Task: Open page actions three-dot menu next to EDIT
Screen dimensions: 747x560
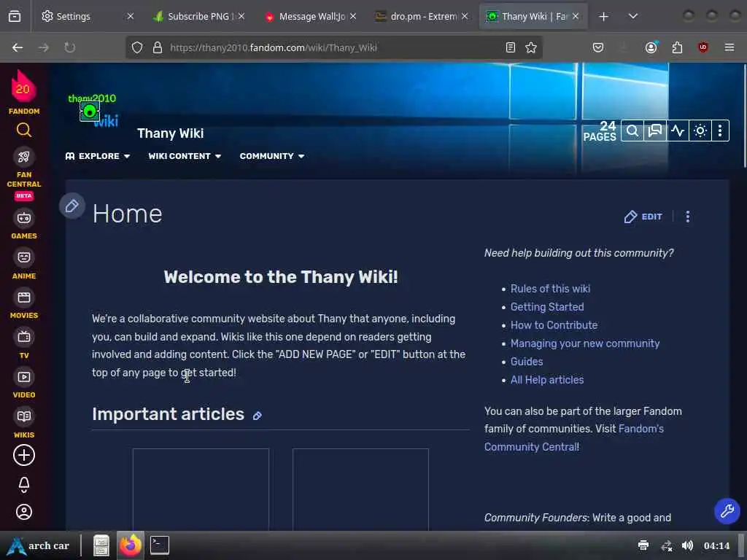Action: (x=687, y=217)
